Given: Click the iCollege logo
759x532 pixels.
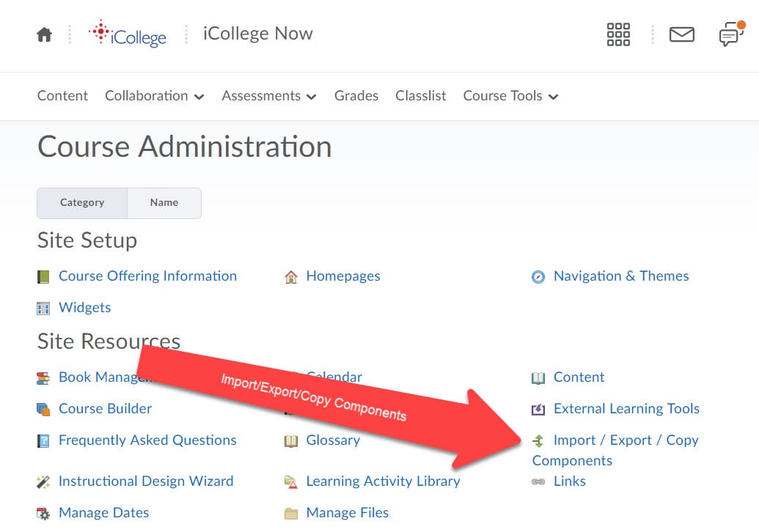Looking at the screenshot, I should (x=128, y=34).
